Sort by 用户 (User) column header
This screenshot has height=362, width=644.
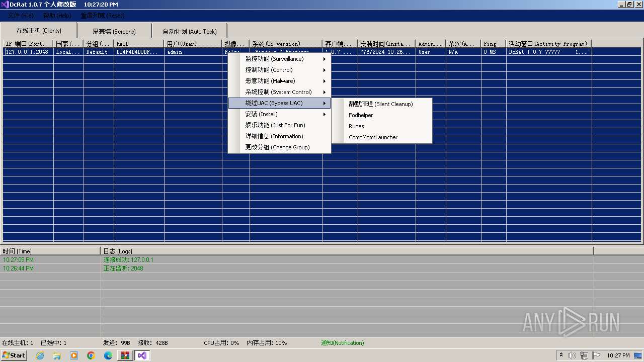193,44
